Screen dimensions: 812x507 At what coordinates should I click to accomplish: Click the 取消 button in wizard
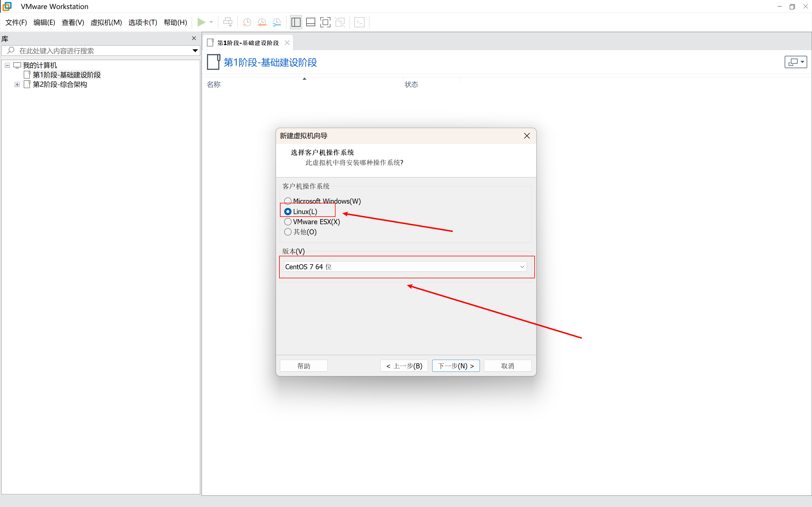click(x=507, y=366)
